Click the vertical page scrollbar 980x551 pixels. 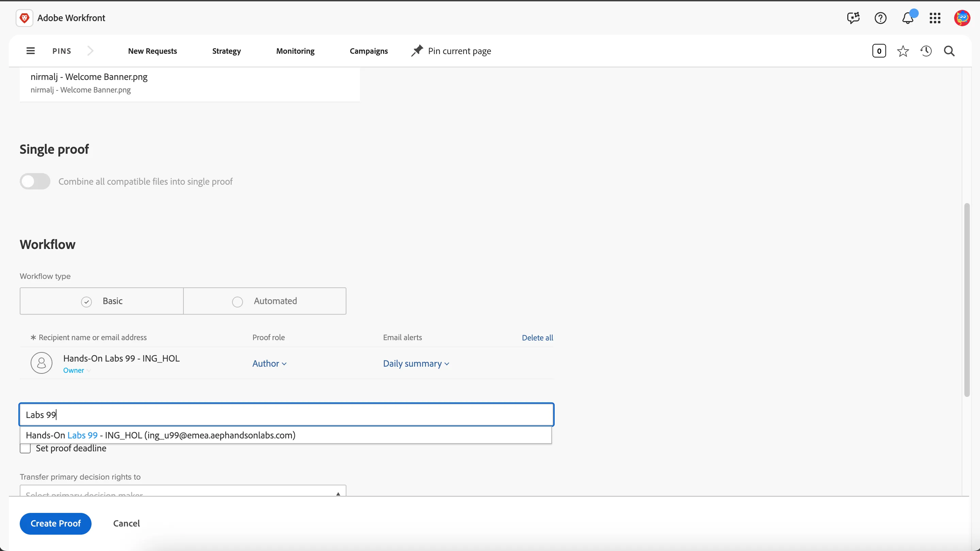point(967,300)
